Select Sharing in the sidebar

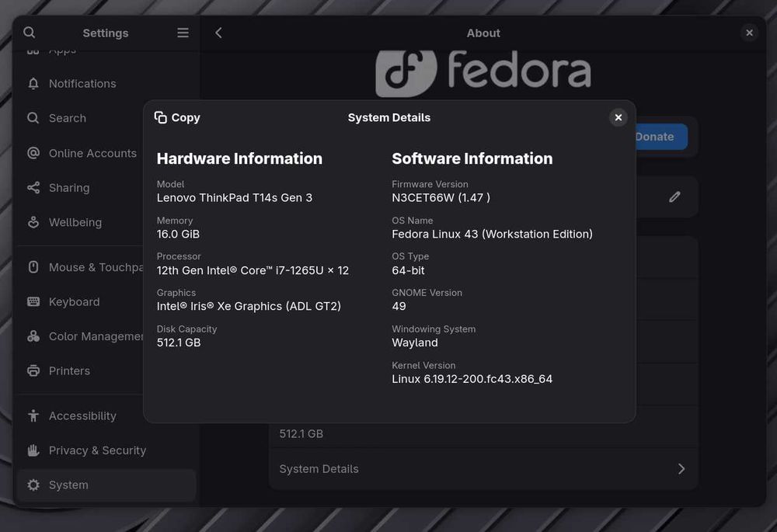coord(106,188)
